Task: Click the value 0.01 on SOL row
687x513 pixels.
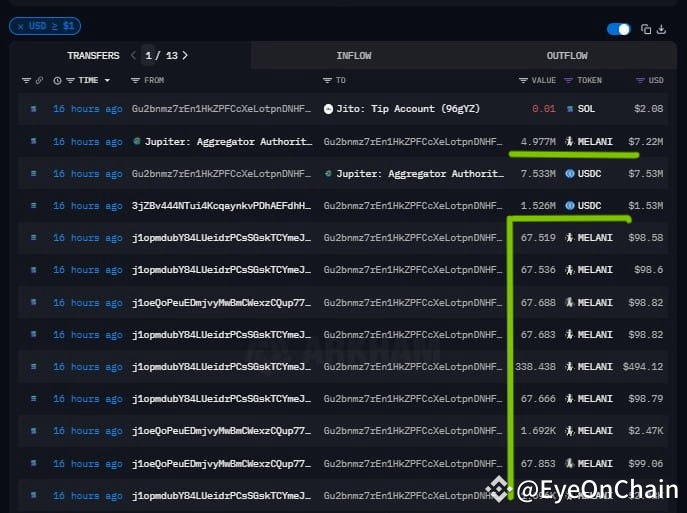Action: coord(544,109)
